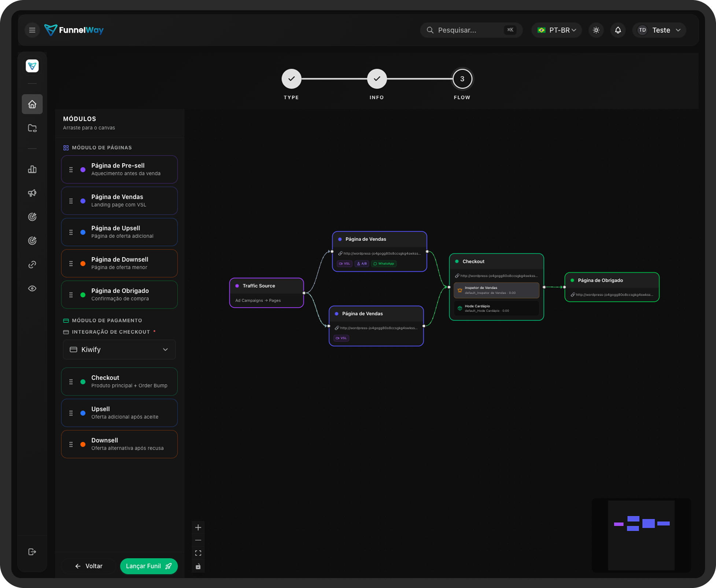Click the logout icon in sidebar
This screenshot has width=716, height=588.
point(32,552)
